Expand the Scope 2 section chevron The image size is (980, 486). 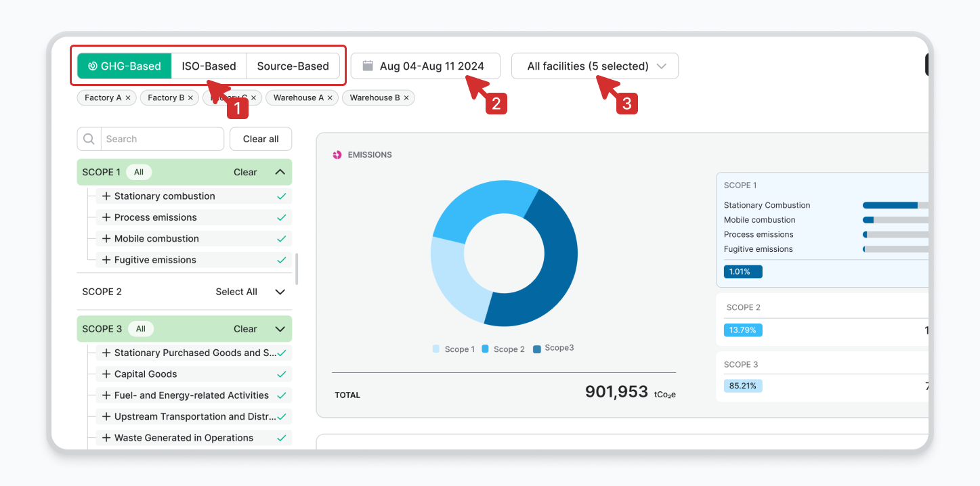(280, 292)
